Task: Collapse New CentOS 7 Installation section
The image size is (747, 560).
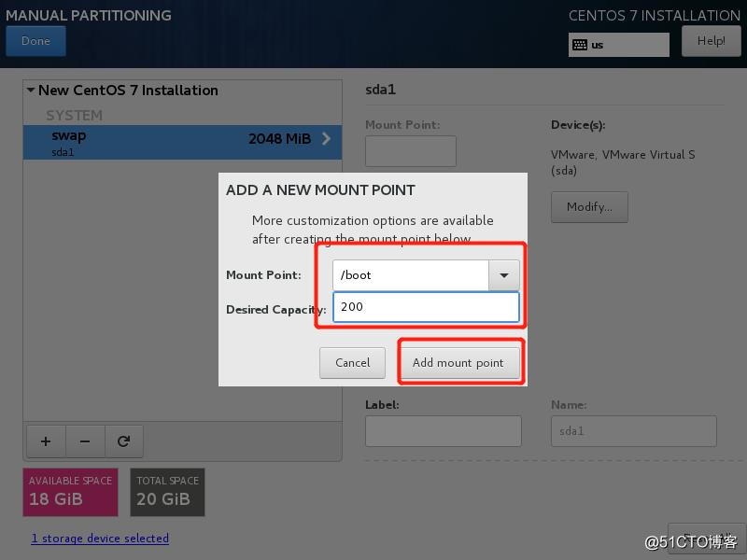Action: [x=31, y=90]
